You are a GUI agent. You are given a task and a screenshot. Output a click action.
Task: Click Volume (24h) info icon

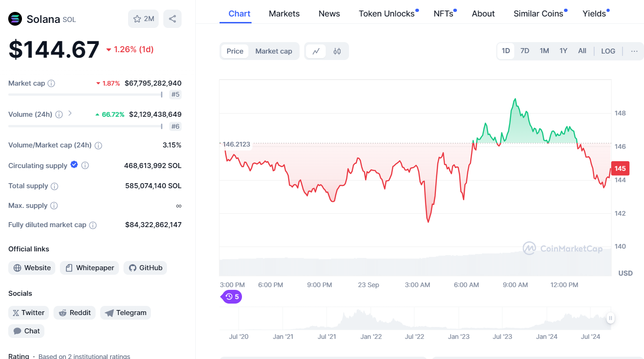(59, 114)
